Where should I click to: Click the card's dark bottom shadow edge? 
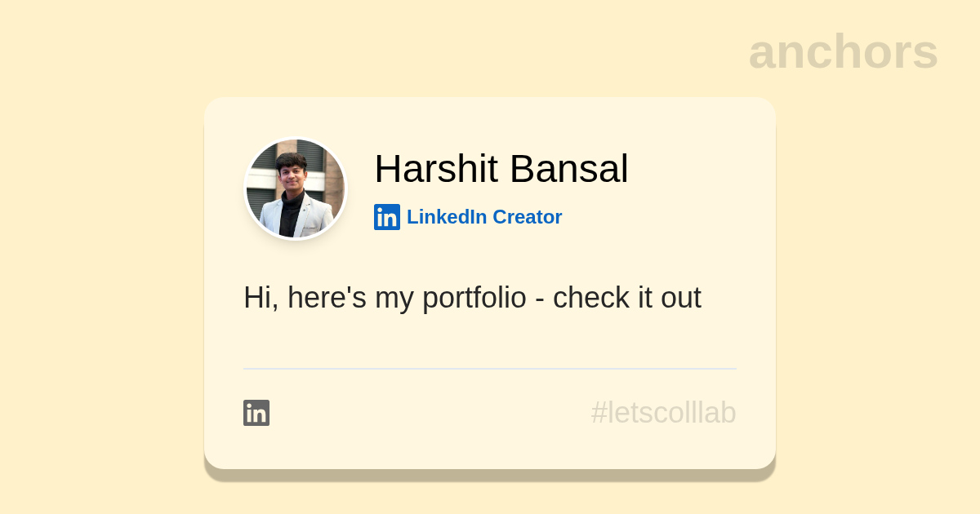pos(490,476)
